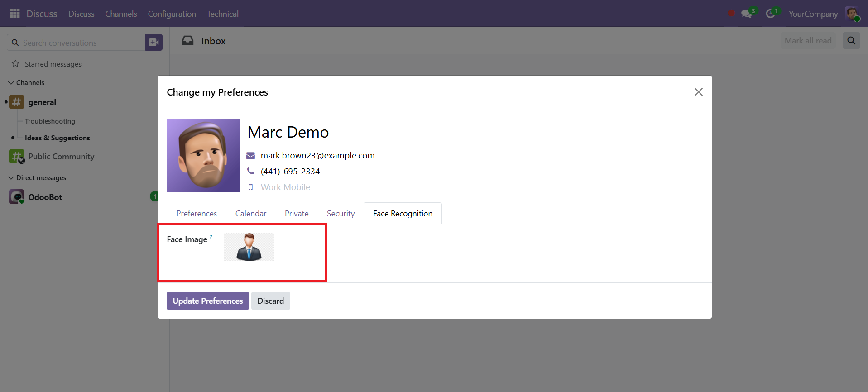This screenshot has width=868, height=392.
Task: Click the inbox search magnifier icon
Action: pyautogui.click(x=851, y=41)
